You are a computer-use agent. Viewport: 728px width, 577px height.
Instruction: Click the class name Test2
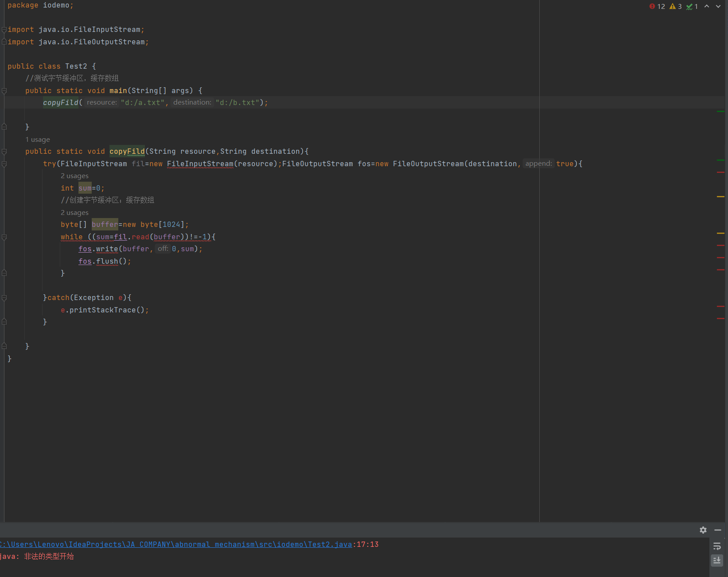[76, 66]
